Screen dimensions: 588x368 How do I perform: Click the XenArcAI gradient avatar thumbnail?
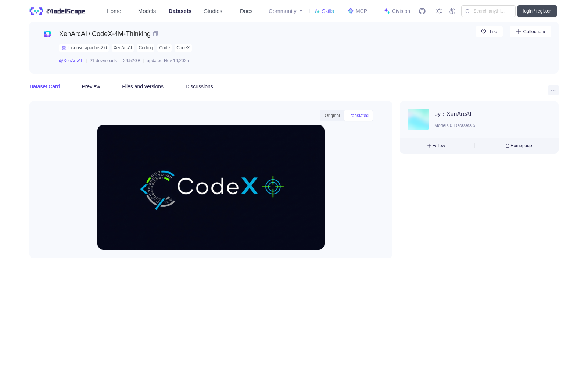tap(418, 119)
